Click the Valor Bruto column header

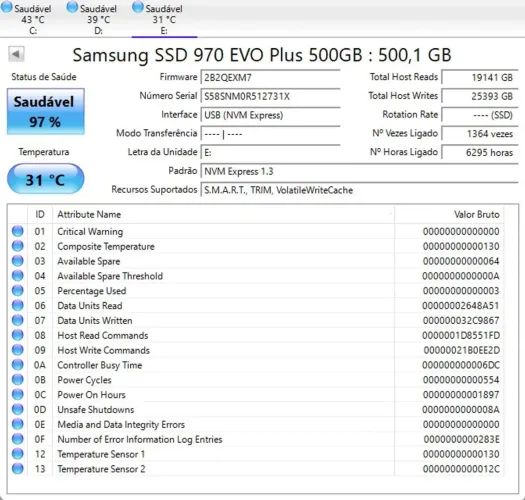coord(449,214)
